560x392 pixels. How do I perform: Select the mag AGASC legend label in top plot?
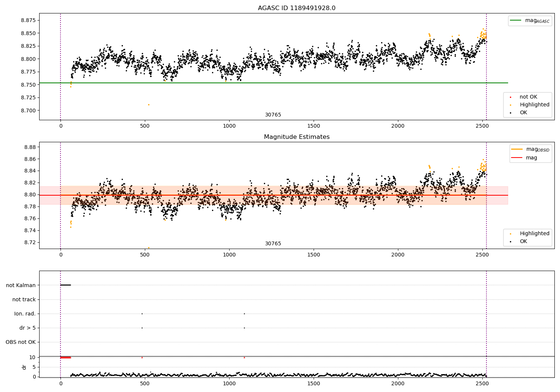click(537, 21)
